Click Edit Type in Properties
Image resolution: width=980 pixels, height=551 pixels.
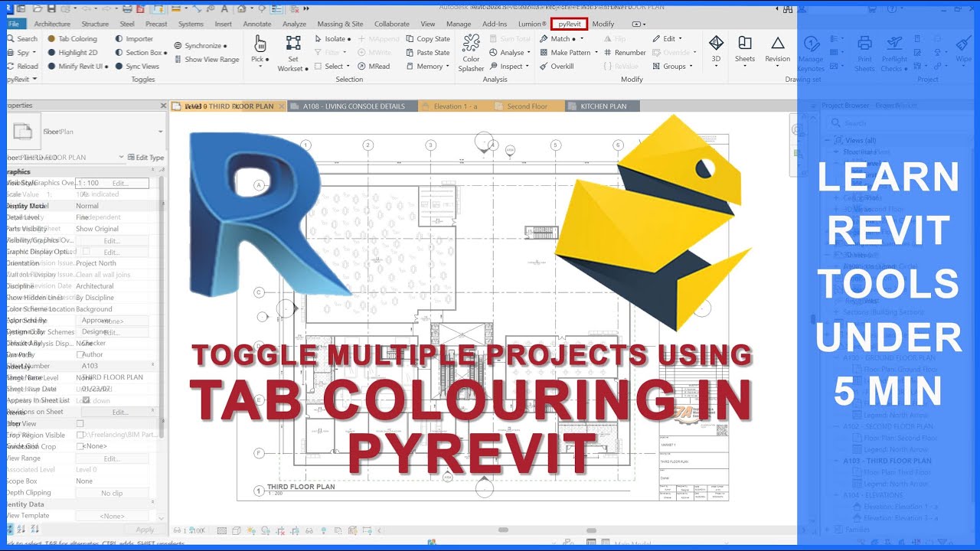pos(146,158)
